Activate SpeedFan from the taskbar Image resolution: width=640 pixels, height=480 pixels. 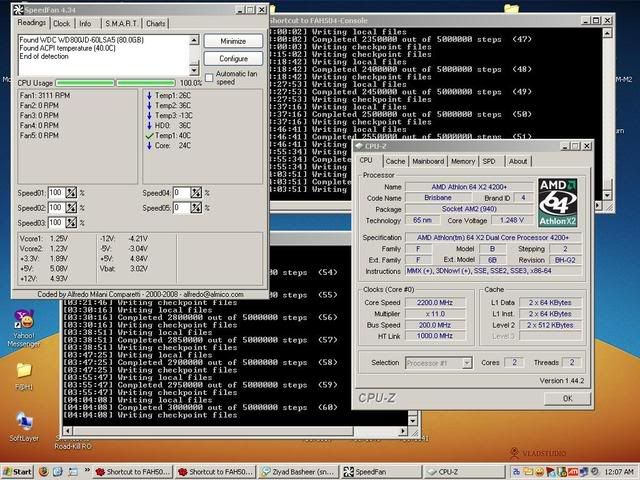click(x=381, y=472)
